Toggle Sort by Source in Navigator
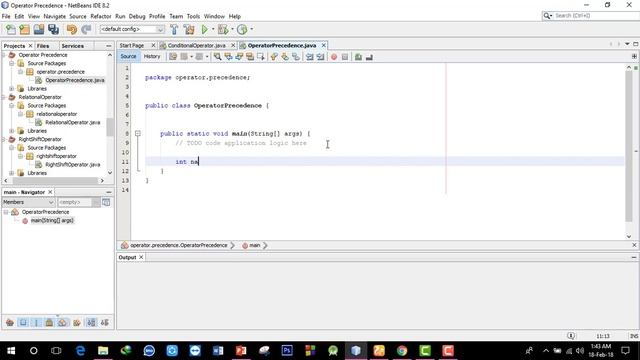The width and height of the screenshot is (640, 360). (104, 322)
